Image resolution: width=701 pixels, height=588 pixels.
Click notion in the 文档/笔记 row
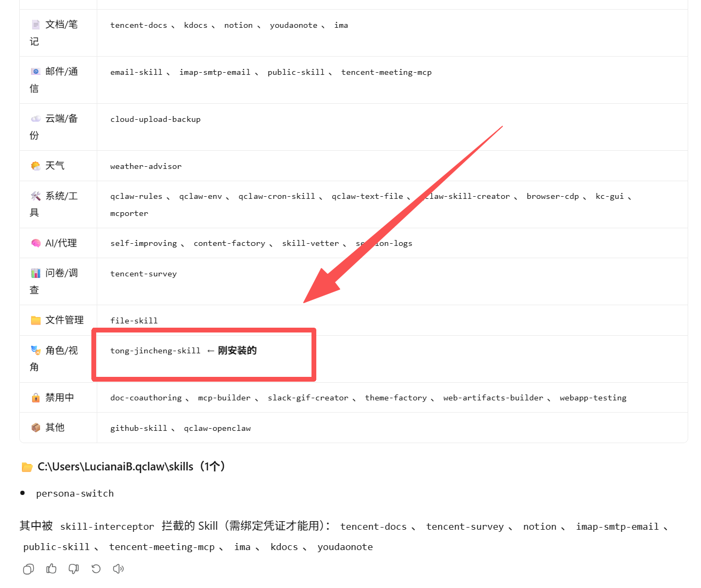(238, 25)
